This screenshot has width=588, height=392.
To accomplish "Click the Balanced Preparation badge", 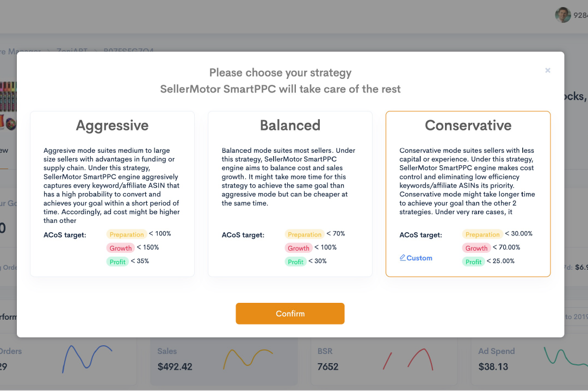I will (305, 234).
